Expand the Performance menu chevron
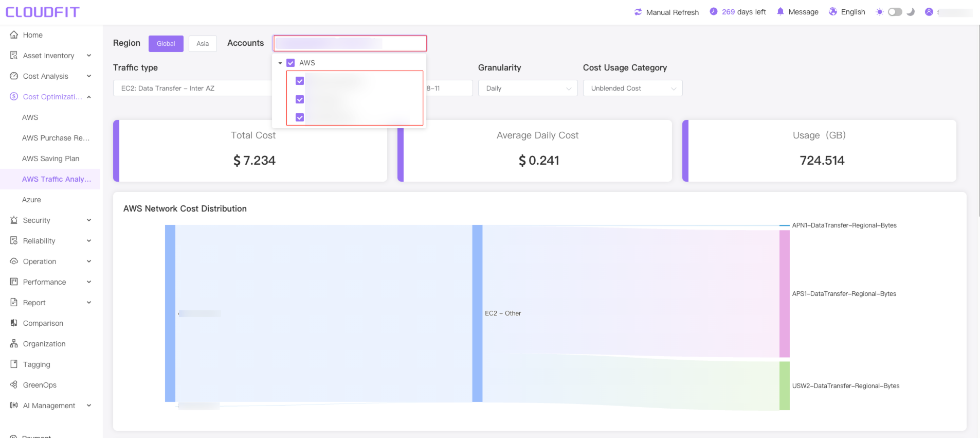980x438 pixels. pos(89,282)
